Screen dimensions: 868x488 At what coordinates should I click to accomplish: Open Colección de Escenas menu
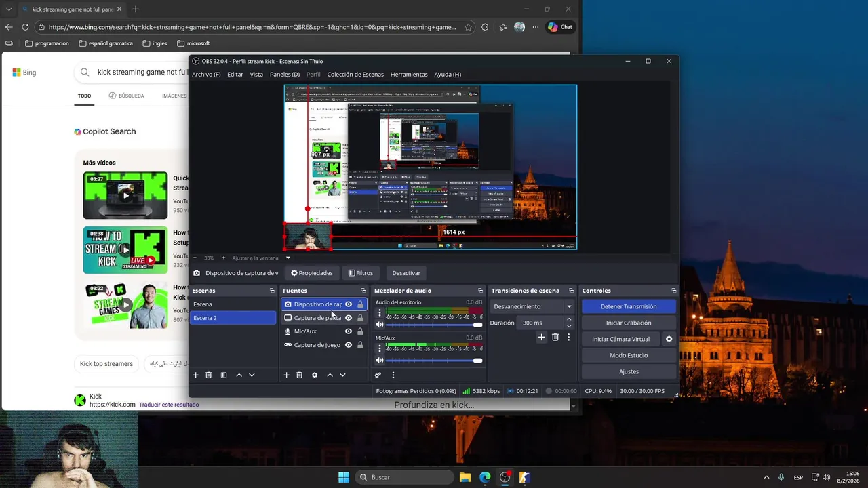(x=355, y=75)
